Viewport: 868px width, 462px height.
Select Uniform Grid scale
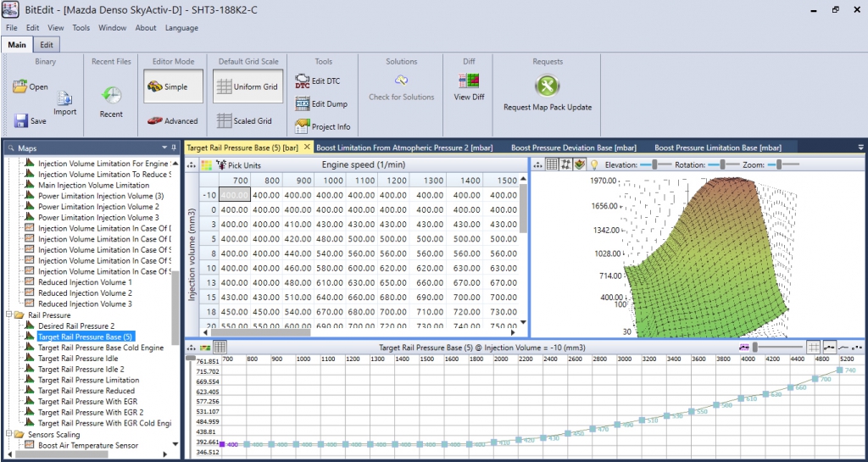[248, 86]
